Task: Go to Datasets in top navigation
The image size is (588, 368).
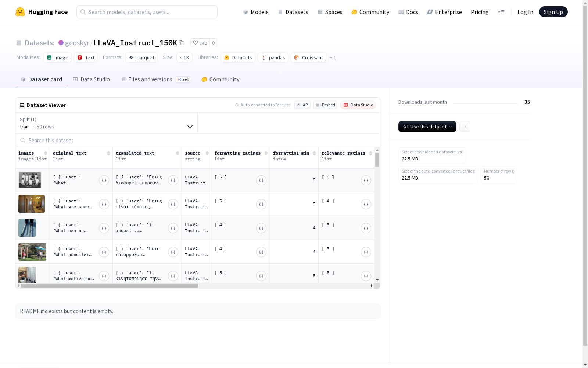Action: click(x=293, y=12)
